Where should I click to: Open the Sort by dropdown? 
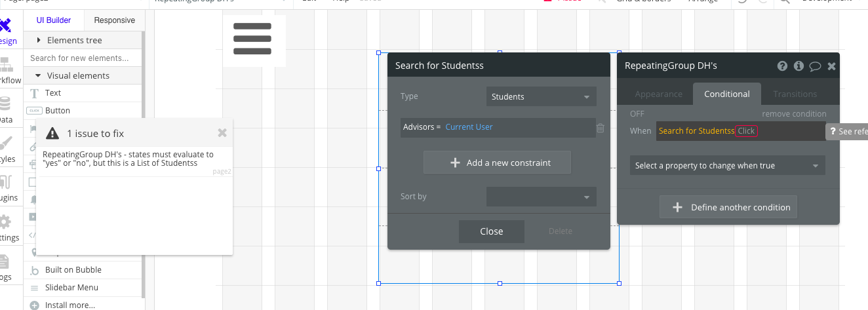click(542, 197)
